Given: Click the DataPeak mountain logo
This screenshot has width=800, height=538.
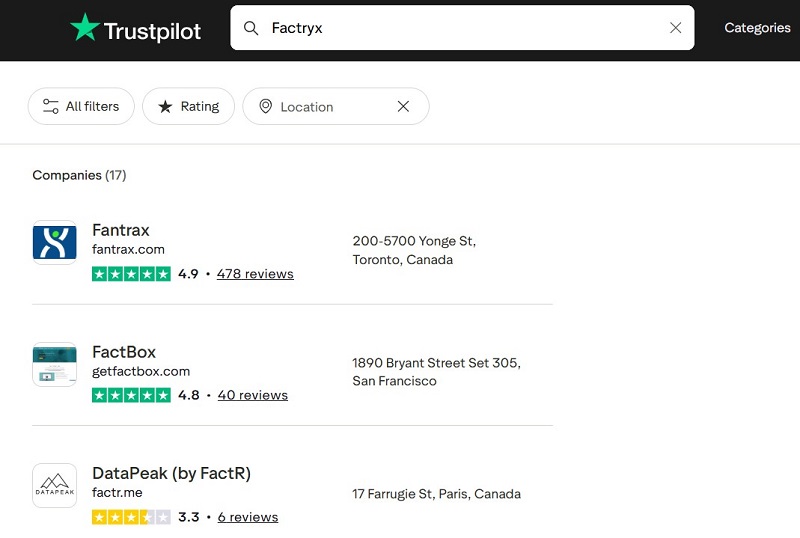Looking at the screenshot, I should pos(54,486).
